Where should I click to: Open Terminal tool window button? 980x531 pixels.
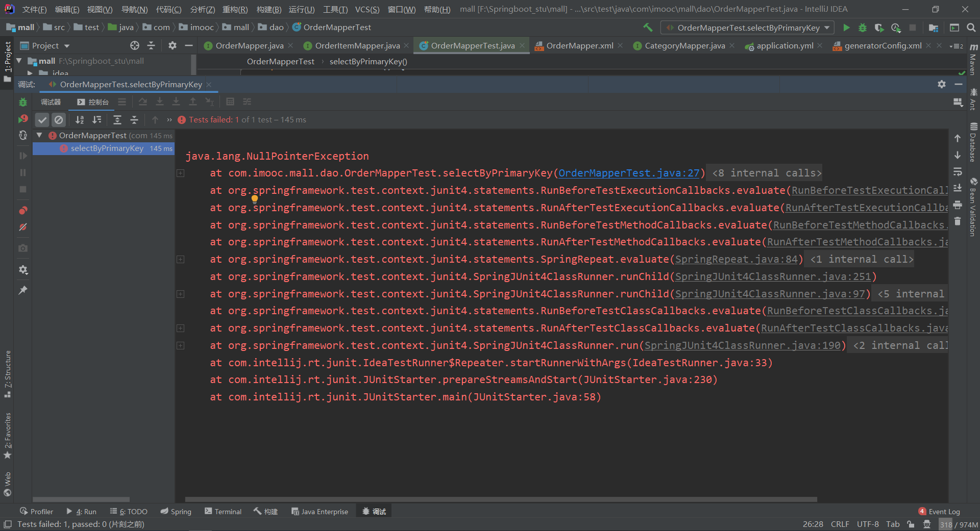[223, 512]
